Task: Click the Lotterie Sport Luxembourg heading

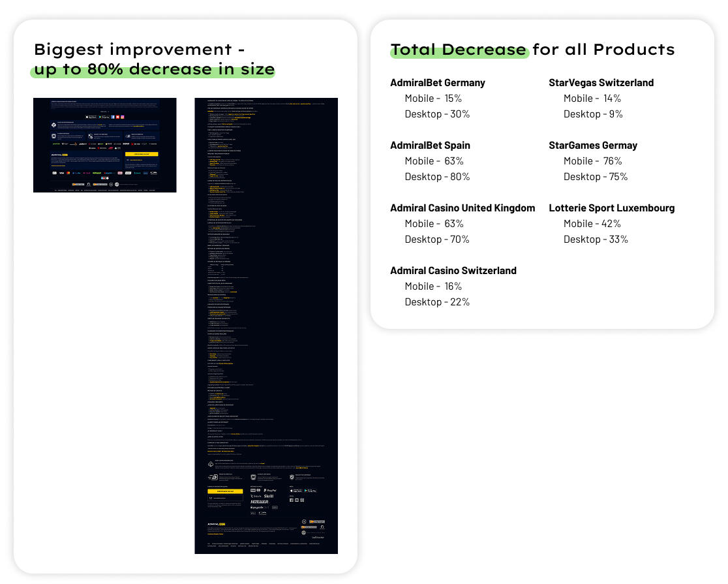Action: [x=611, y=208]
